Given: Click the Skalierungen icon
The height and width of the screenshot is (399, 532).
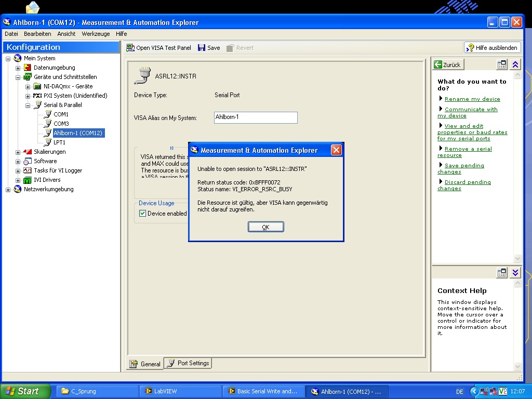Looking at the screenshot, I should click(x=28, y=152).
